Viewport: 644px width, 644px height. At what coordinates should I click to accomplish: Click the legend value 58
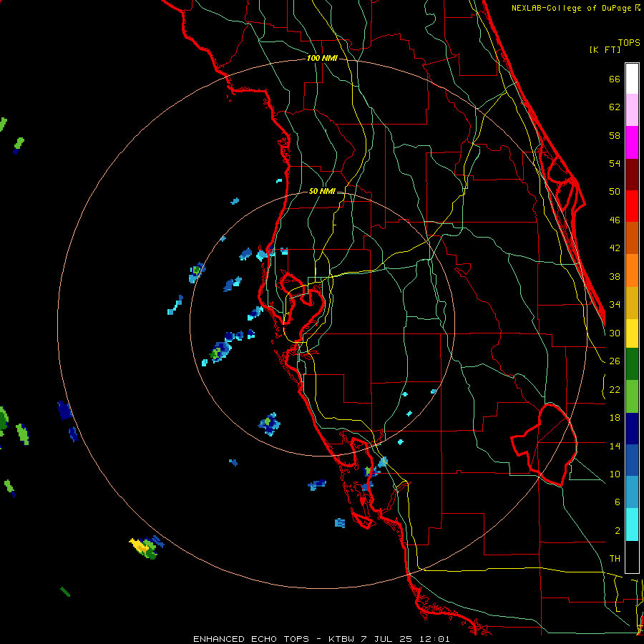coord(615,135)
